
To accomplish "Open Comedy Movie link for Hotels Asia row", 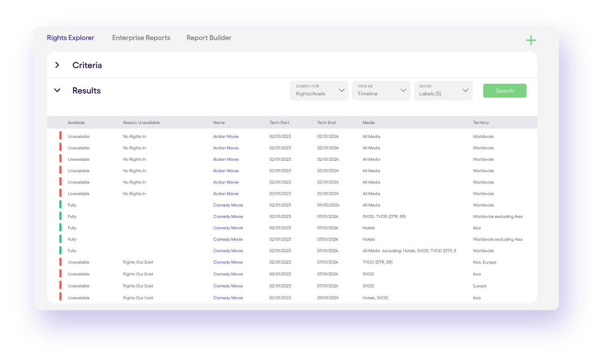I will pyautogui.click(x=228, y=228).
